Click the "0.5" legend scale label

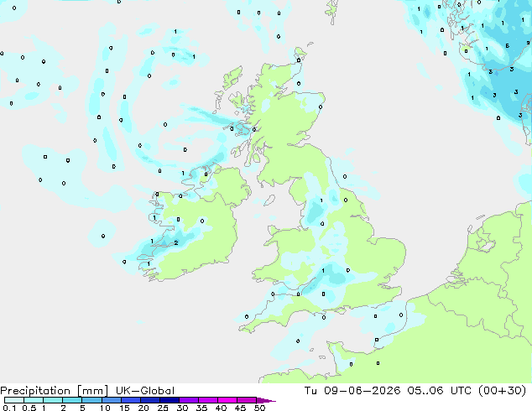point(29,408)
